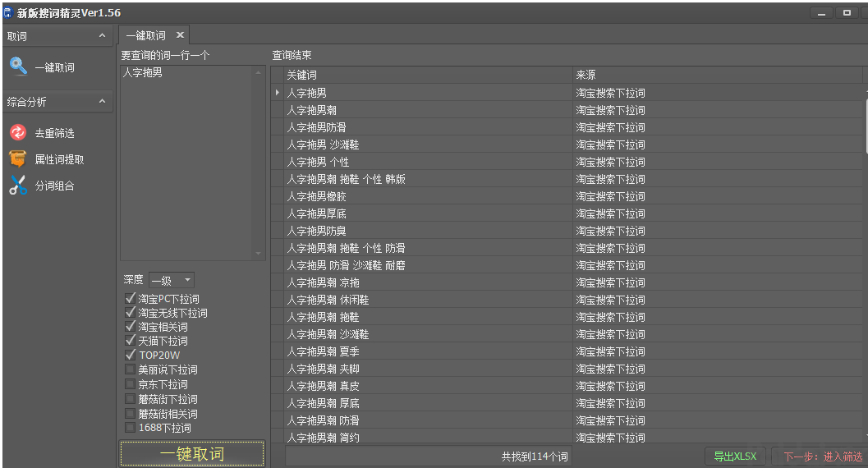This screenshot has width=868, height=468.
Task: Select 属性词提取 label in sidebar
Action: point(59,159)
